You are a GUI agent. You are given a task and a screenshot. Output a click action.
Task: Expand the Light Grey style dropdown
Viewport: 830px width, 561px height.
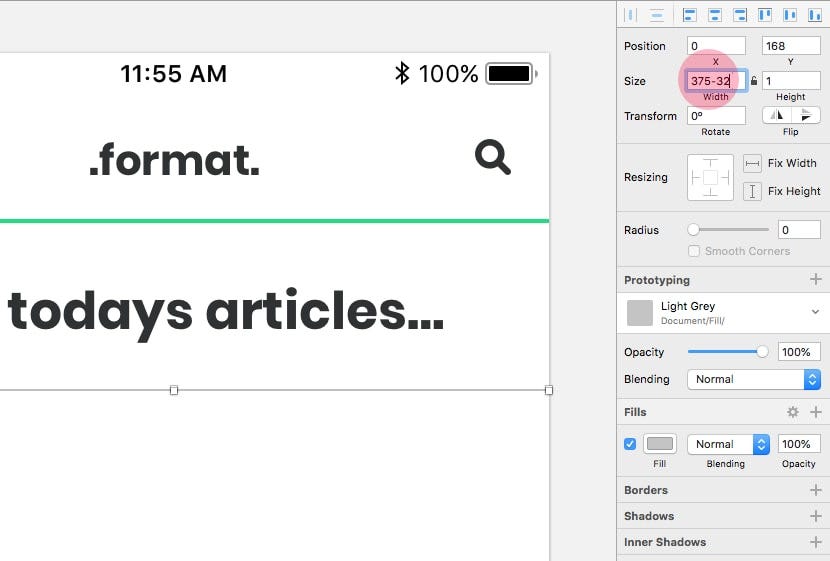(x=815, y=312)
